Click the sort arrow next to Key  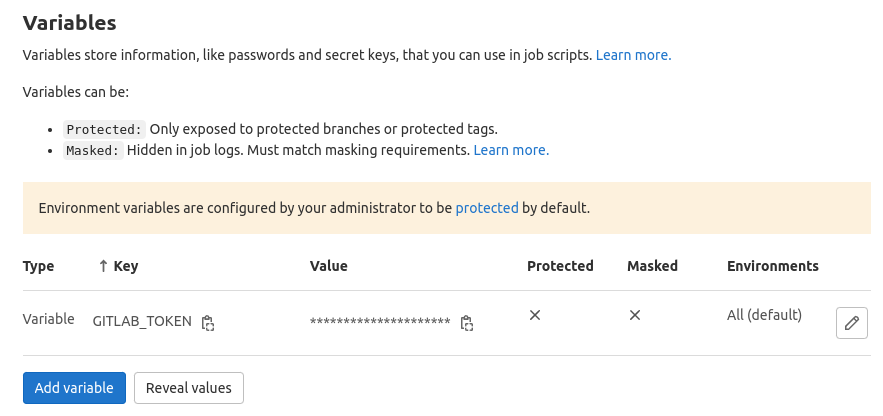point(102,266)
